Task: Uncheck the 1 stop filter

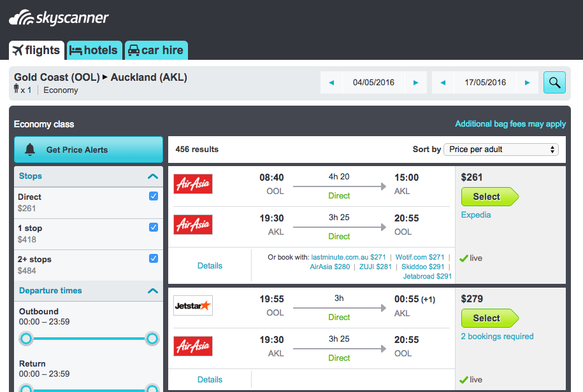Action: point(154,227)
